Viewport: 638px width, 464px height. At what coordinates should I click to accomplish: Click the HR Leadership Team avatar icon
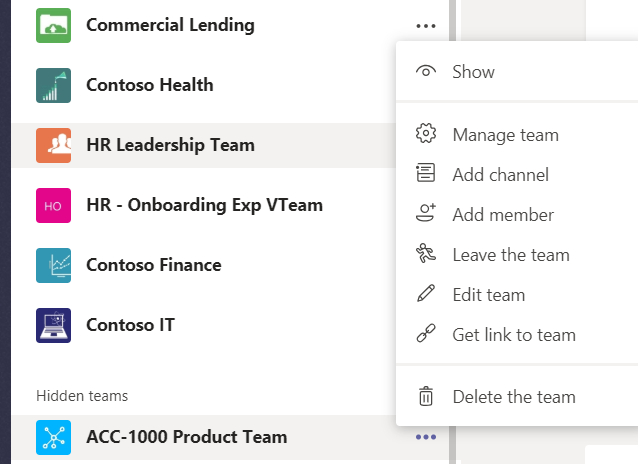tap(53, 145)
